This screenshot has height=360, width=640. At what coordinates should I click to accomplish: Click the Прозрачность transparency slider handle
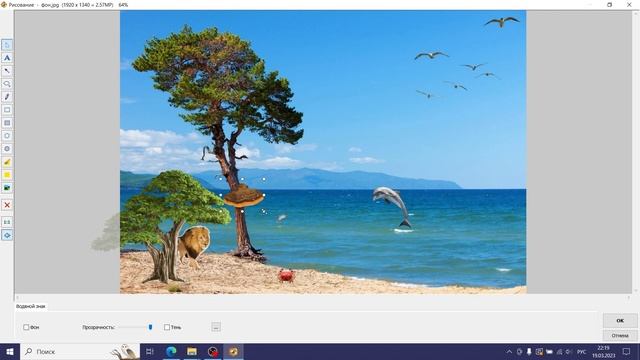coord(150,327)
